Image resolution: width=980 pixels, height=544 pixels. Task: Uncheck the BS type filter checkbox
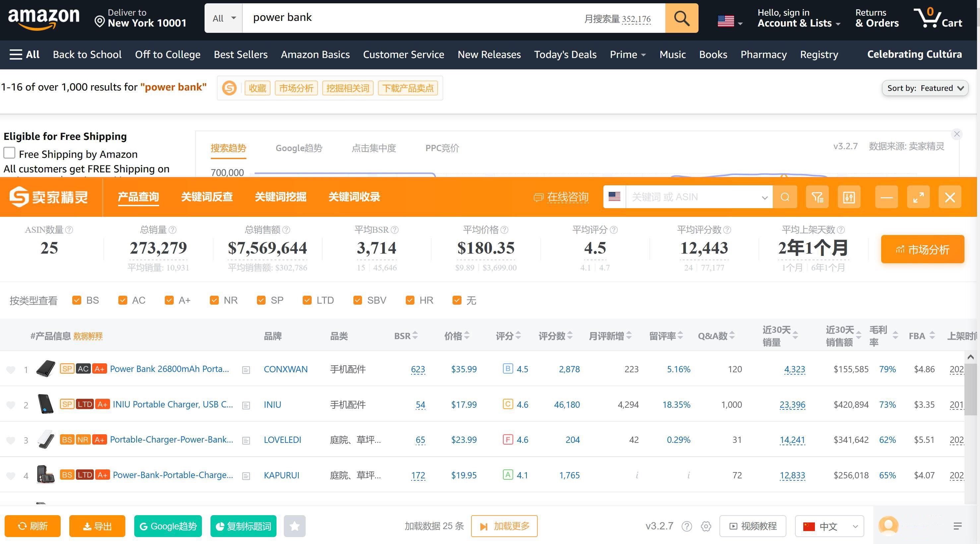[x=77, y=300]
